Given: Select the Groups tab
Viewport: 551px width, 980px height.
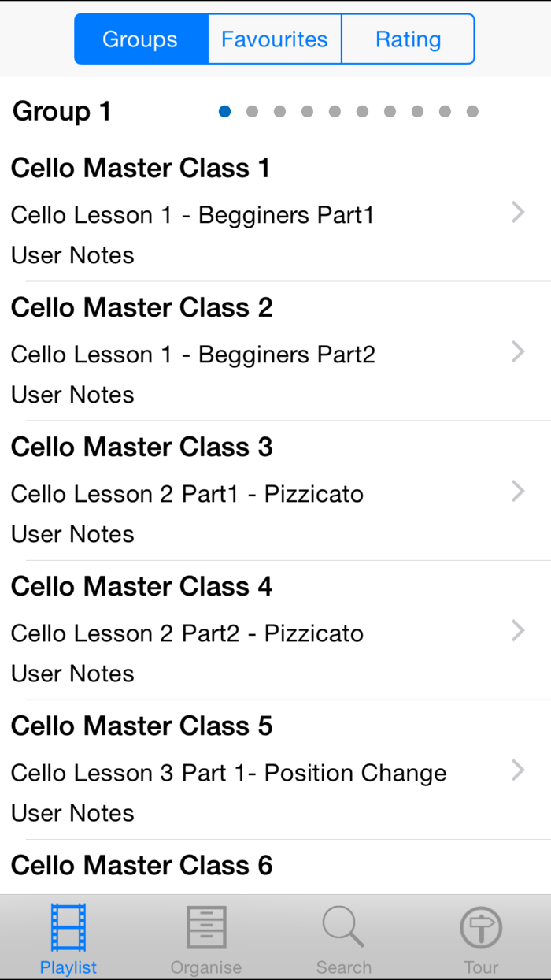Looking at the screenshot, I should pyautogui.click(x=140, y=38).
